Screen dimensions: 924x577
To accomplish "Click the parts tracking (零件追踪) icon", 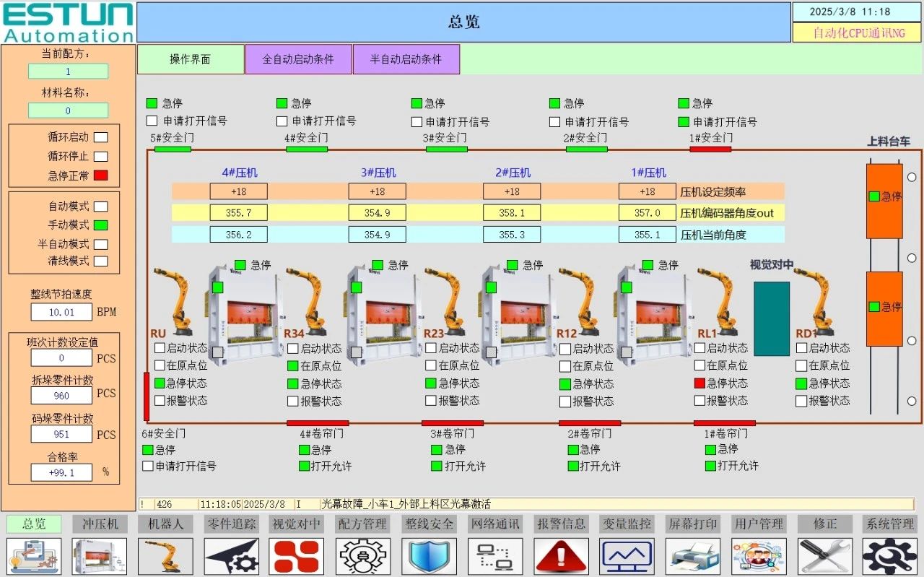I will point(231,556).
